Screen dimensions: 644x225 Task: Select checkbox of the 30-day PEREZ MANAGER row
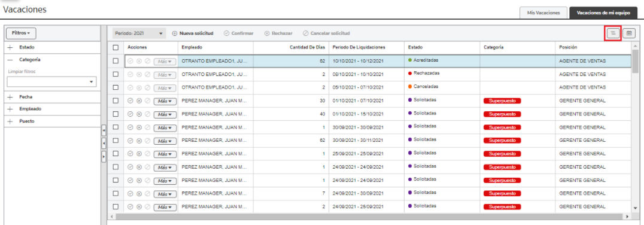(x=116, y=101)
